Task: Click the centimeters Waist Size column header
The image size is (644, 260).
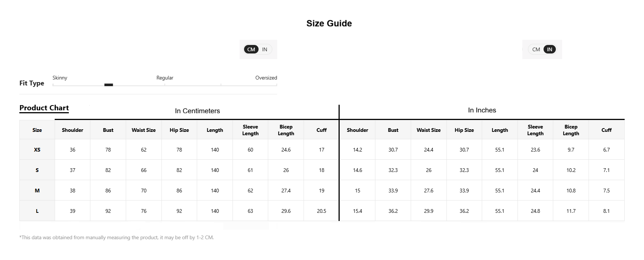Action: click(144, 130)
